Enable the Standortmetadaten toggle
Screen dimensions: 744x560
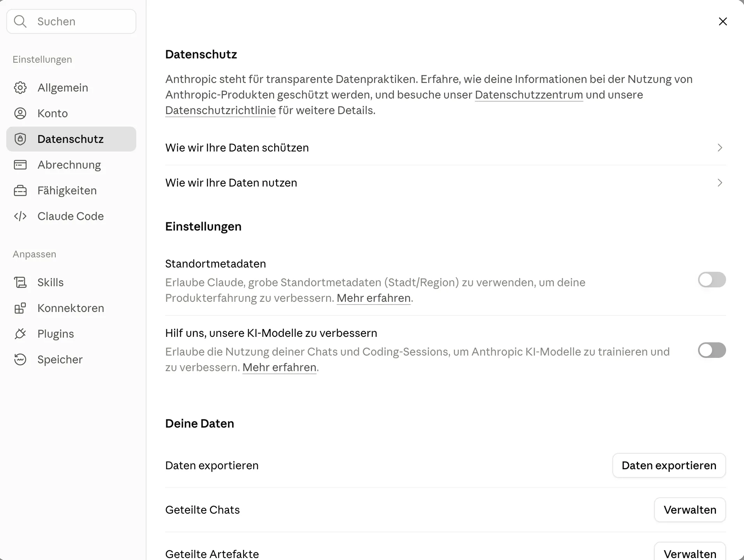click(712, 280)
